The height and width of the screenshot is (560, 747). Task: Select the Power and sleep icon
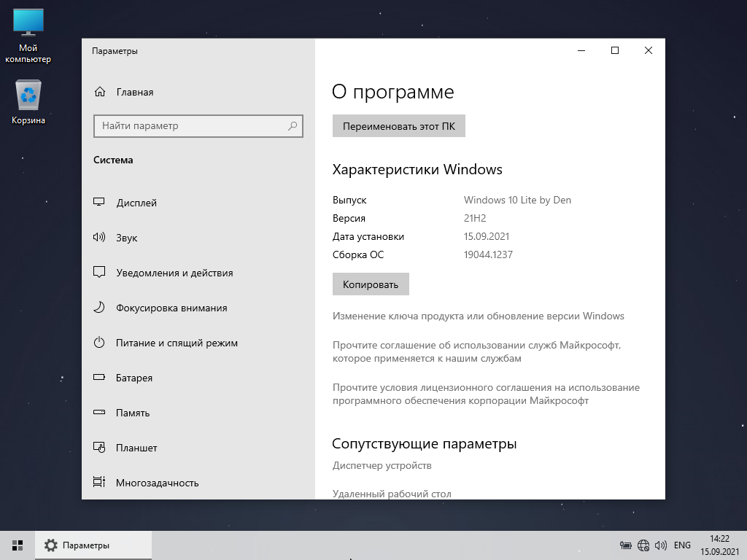click(98, 343)
